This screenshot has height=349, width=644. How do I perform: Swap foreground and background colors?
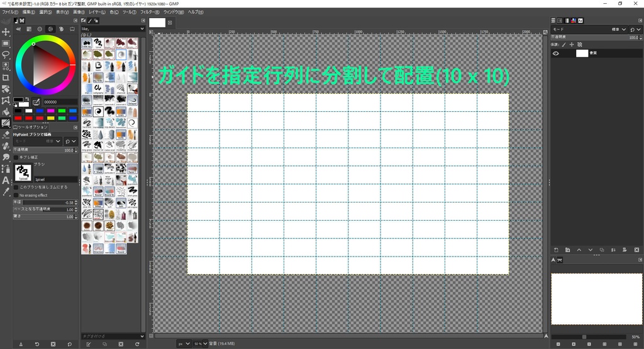pos(27,99)
